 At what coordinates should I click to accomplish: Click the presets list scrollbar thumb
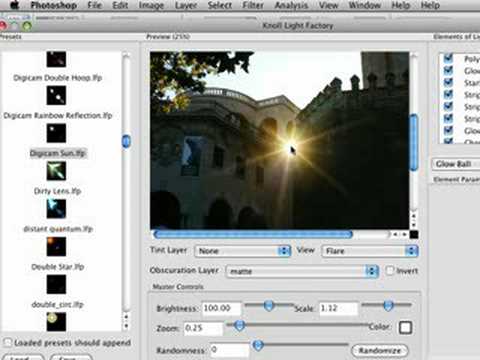126,141
